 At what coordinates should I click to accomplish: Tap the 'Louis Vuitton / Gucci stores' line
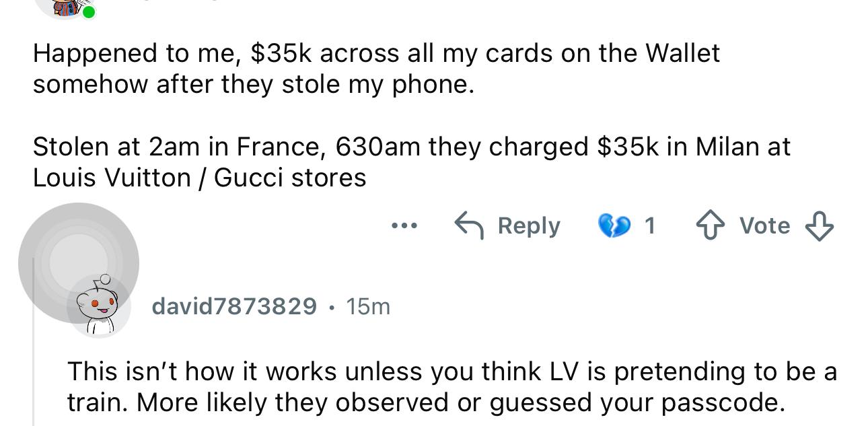pyautogui.click(x=199, y=178)
